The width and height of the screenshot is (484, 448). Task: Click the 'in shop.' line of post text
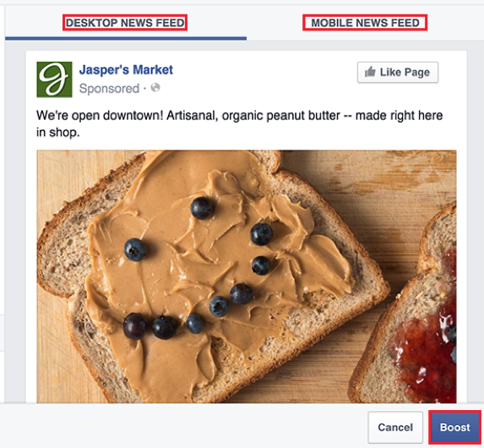pos(57,132)
